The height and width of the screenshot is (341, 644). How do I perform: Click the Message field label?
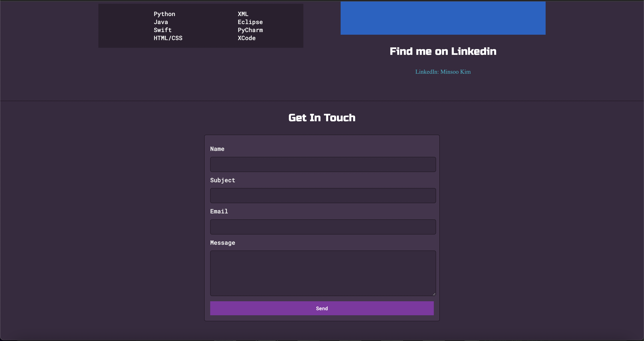pos(222,243)
